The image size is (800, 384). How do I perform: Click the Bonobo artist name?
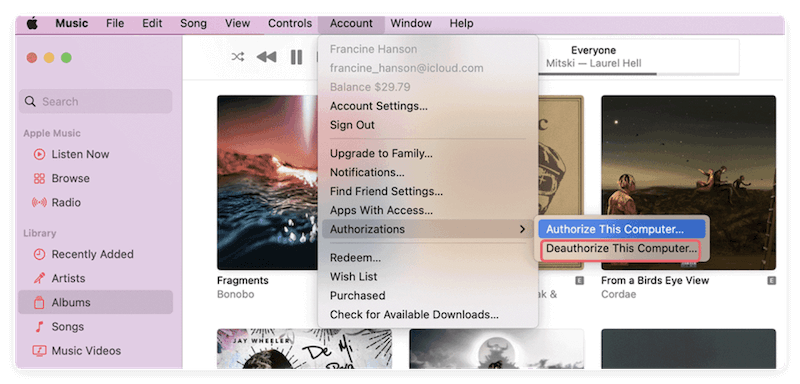[236, 295]
